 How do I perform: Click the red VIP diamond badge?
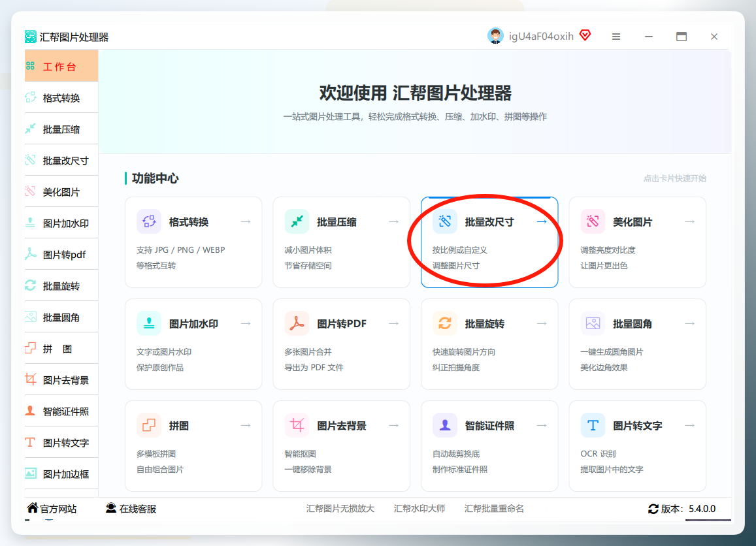(x=585, y=35)
